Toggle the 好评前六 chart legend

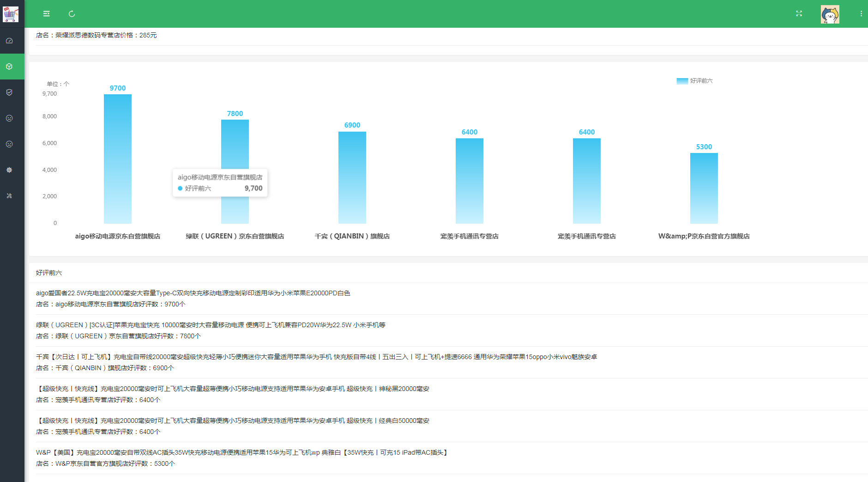[x=694, y=81]
